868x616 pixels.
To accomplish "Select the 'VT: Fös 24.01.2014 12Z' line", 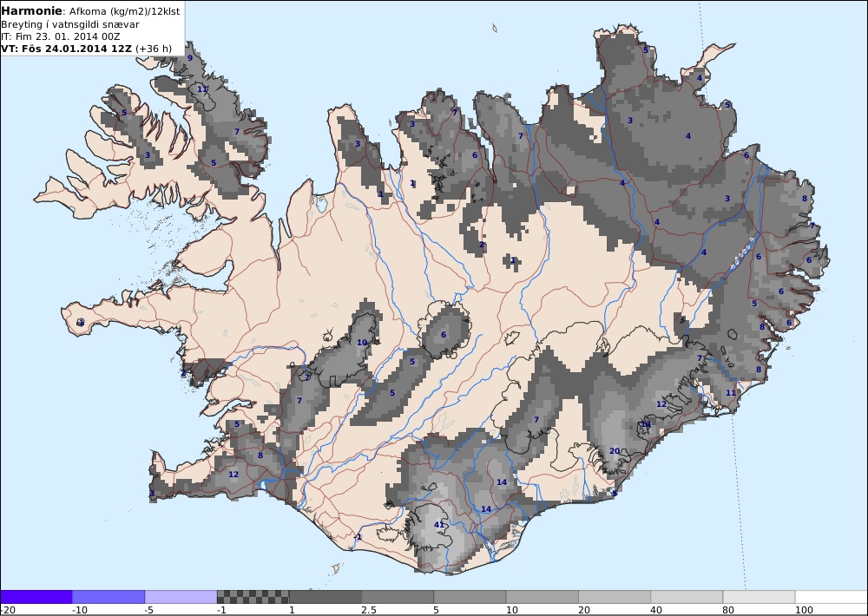I will [x=67, y=49].
